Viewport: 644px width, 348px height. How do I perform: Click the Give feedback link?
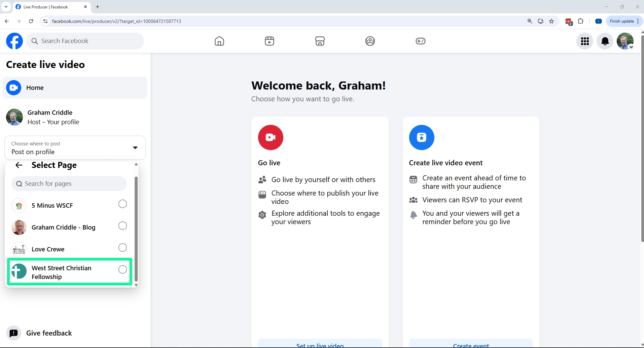pyautogui.click(x=49, y=333)
